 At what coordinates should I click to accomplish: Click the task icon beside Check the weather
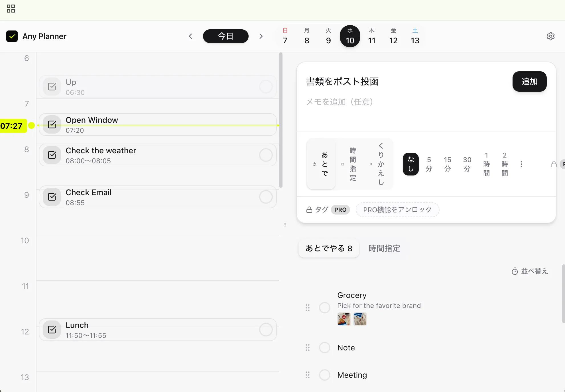52,155
